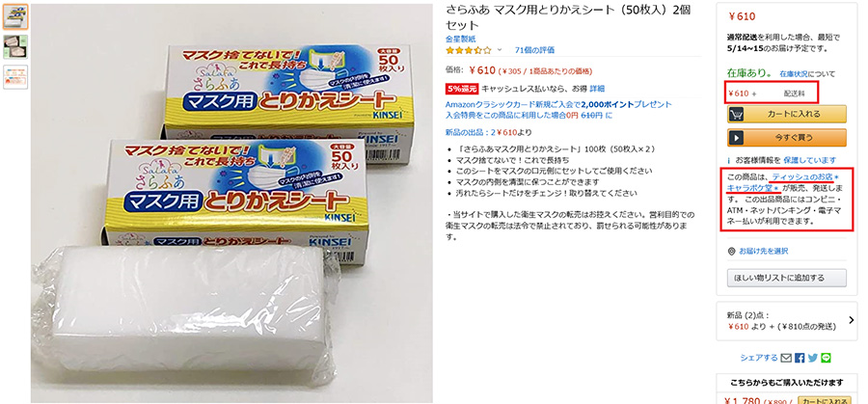
Task: Select the second product thumbnail
Action: point(15,46)
